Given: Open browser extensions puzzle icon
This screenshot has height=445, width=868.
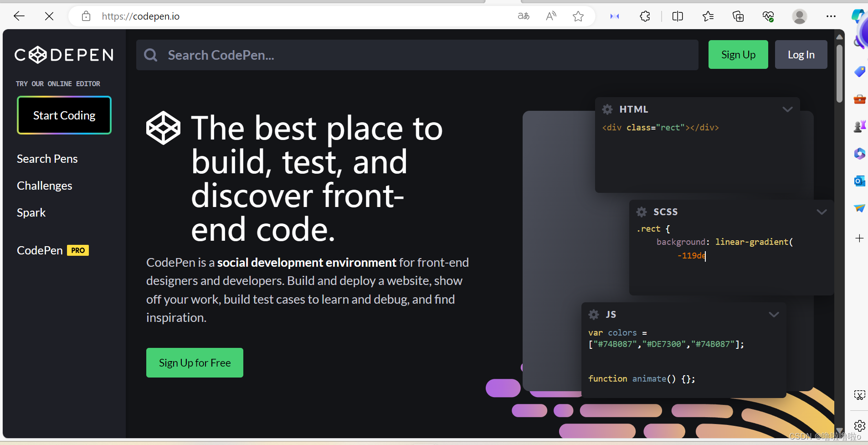Looking at the screenshot, I should (645, 16).
